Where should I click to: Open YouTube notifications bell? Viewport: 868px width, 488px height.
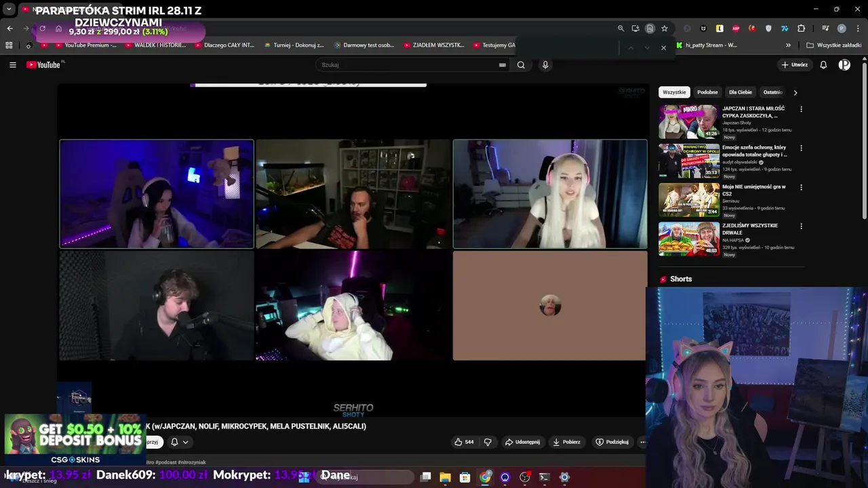(x=823, y=65)
